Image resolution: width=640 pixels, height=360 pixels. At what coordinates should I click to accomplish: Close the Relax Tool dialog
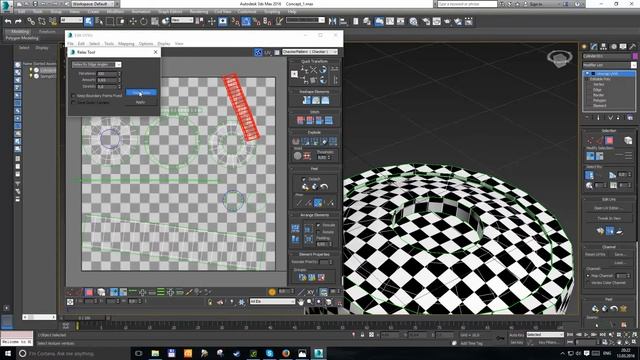click(x=156, y=52)
